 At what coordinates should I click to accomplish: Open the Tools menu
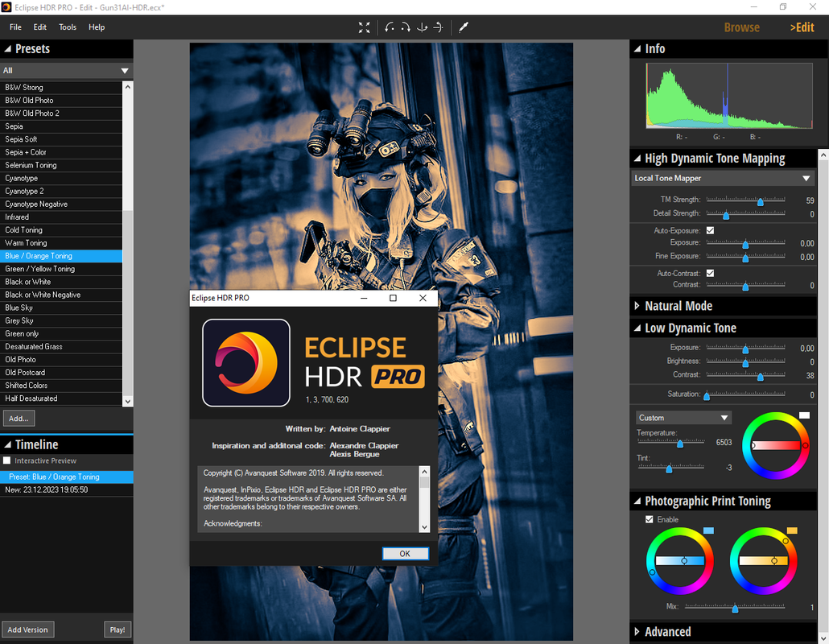(x=67, y=27)
